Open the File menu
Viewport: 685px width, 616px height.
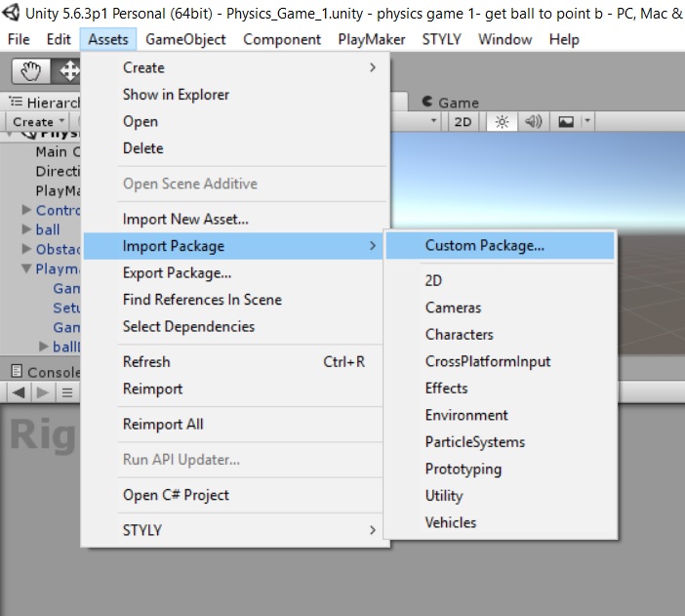(x=19, y=39)
